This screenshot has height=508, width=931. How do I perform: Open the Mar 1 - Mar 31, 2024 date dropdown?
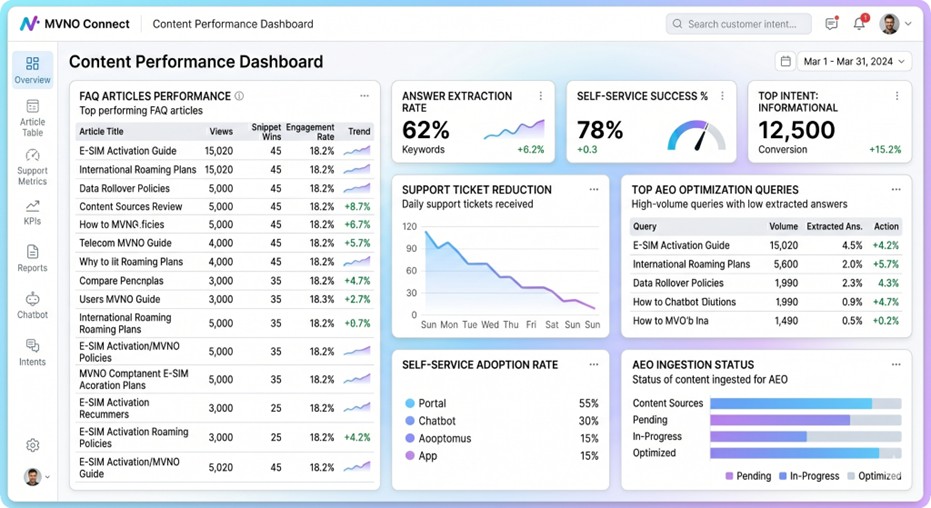click(x=854, y=61)
